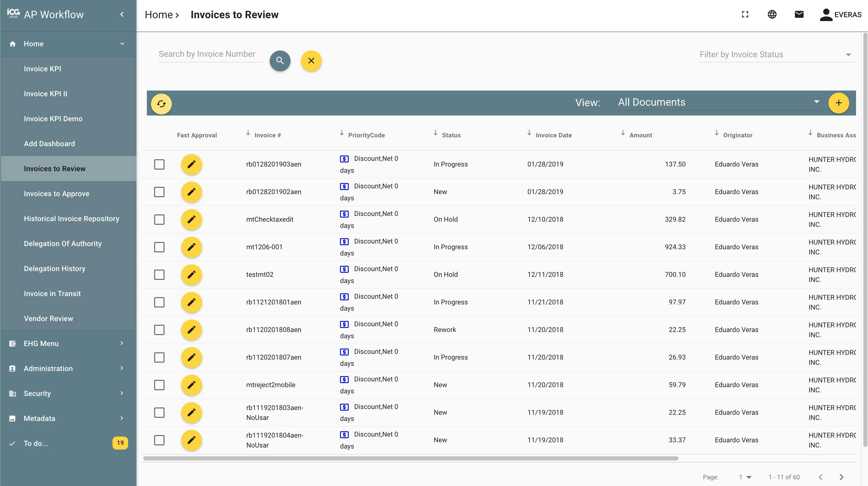Sort by Invoice # column arrow
Screen dimensions: 868x486
click(248, 133)
